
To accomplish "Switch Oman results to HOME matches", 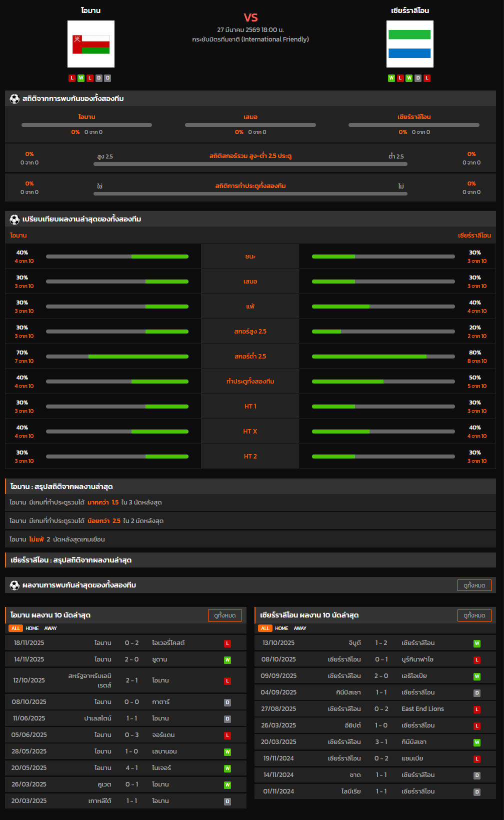I will pyautogui.click(x=32, y=628).
